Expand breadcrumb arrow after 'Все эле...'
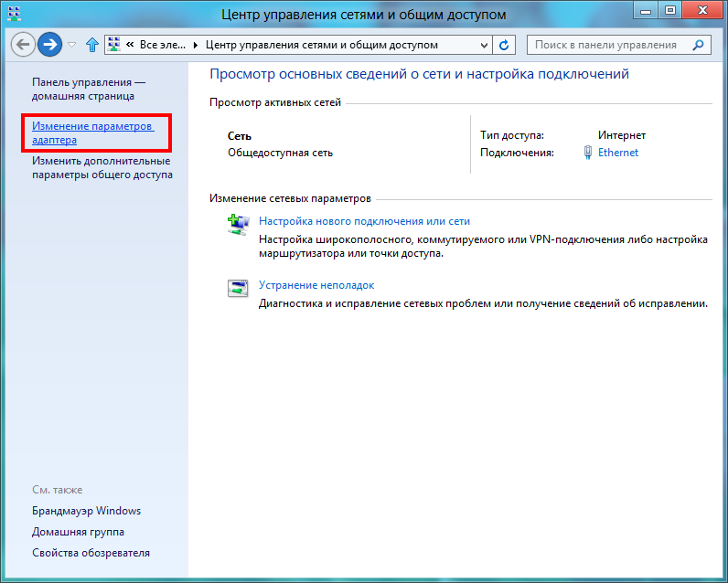This screenshot has height=583, width=728. click(x=196, y=45)
